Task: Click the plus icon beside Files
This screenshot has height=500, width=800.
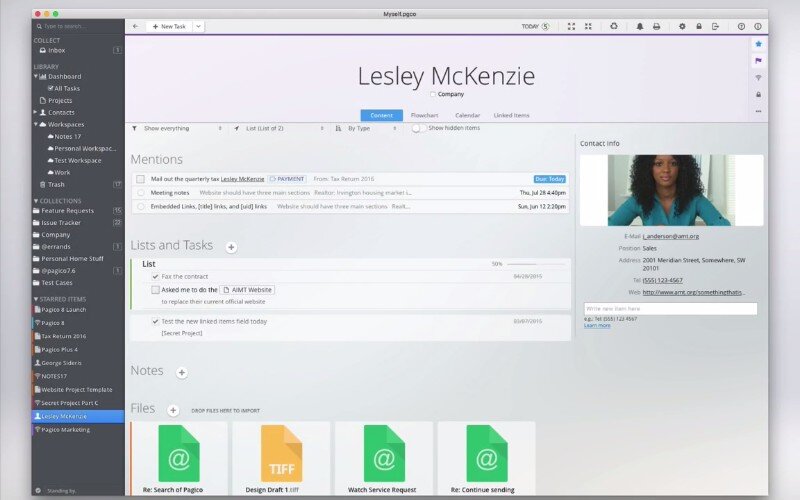Action: (173, 410)
